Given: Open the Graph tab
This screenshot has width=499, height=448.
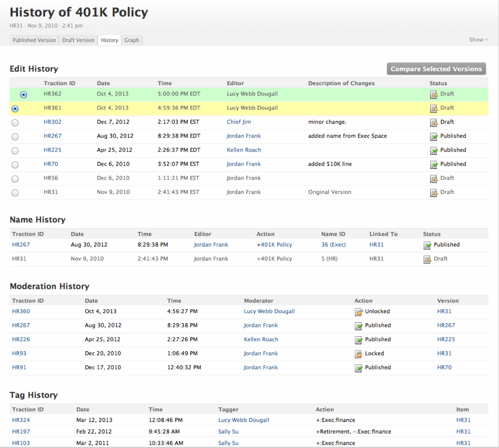Looking at the screenshot, I should coord(132,40).
